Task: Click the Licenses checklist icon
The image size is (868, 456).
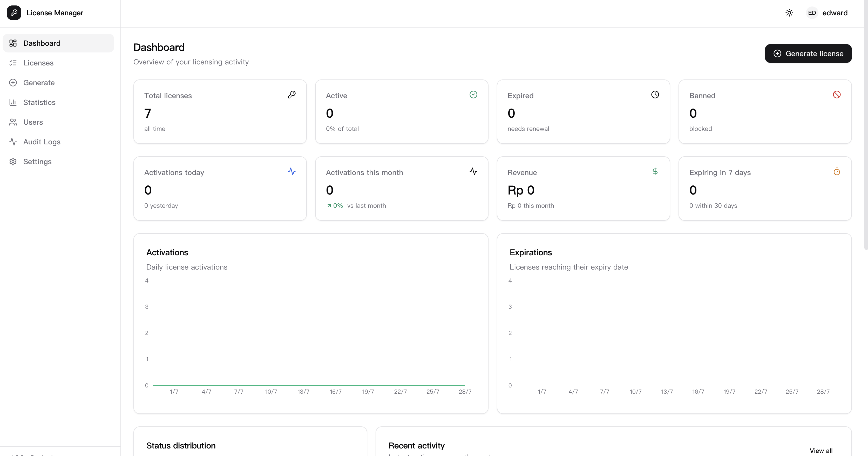Action: click(x=13, y=63)
